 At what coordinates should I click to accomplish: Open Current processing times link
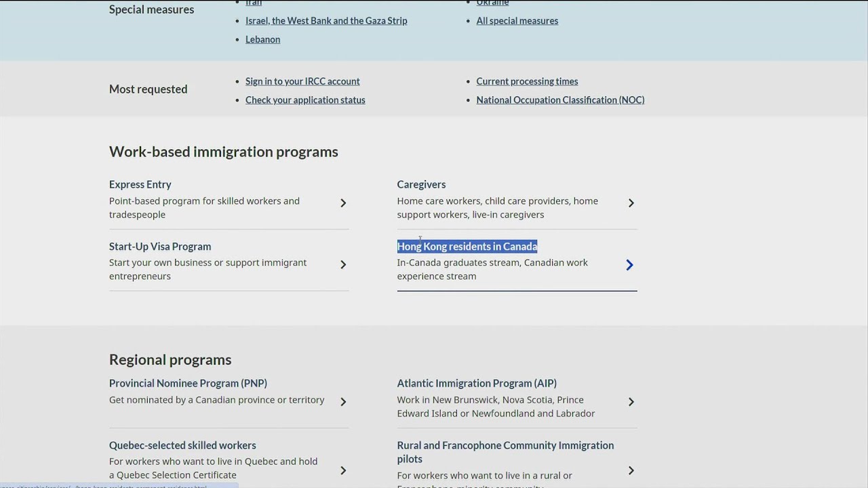(527, 81)
